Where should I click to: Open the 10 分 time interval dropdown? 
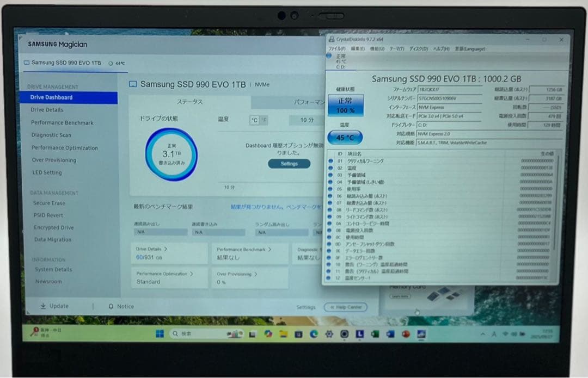(x=307, y=120)
